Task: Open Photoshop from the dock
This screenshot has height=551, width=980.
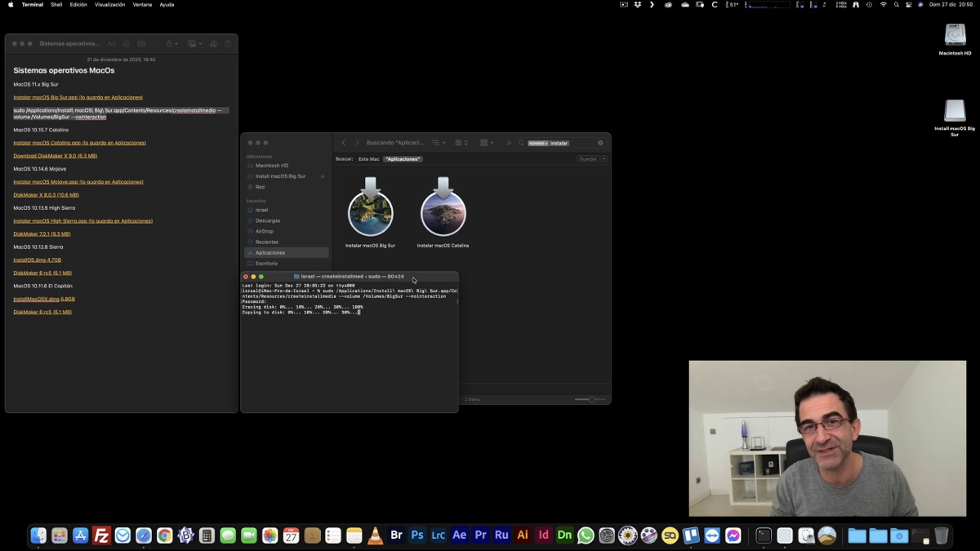Action: [x=417, y=535]
